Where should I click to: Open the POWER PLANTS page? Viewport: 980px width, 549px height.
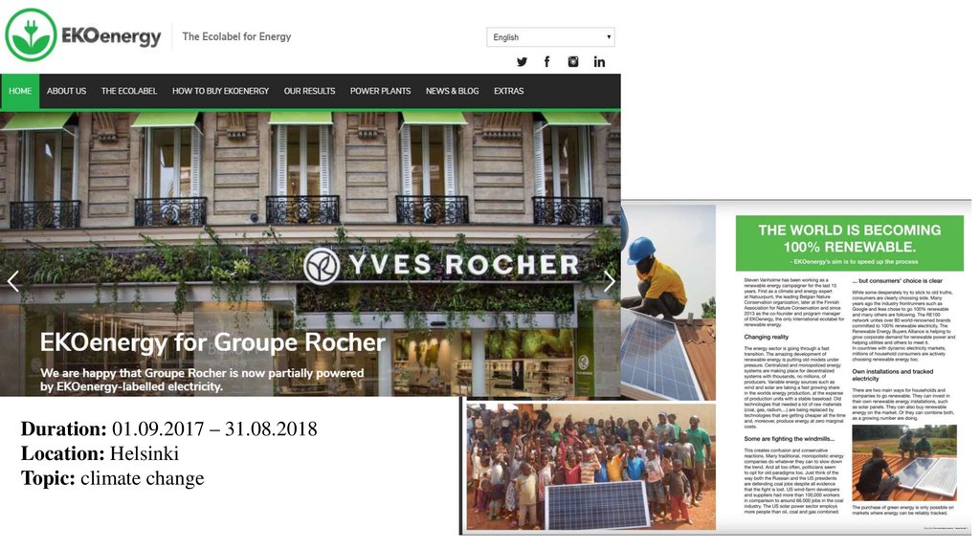coord(380,91)
